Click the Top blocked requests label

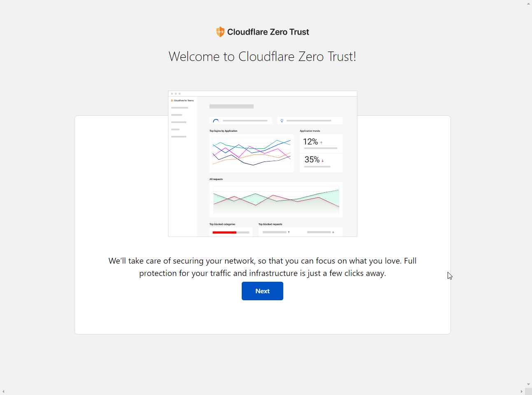point(270,224)
